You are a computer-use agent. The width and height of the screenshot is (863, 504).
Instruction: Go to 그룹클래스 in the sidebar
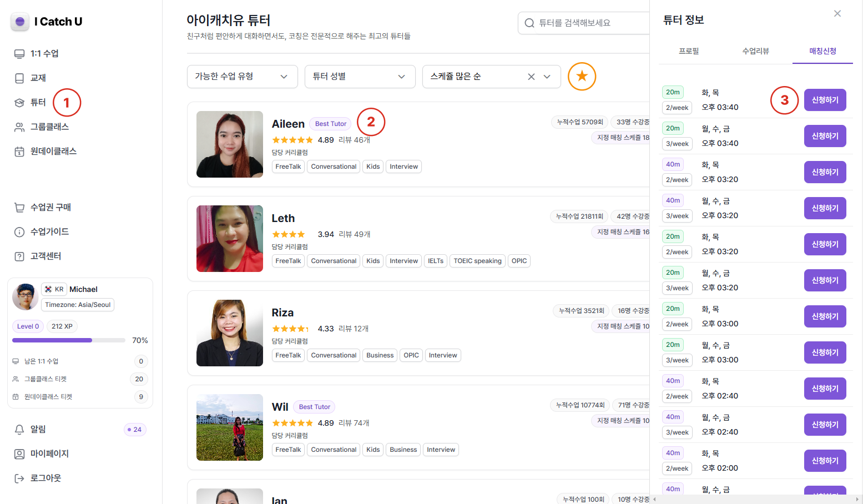pyautogui.click(x=42, y=127)
